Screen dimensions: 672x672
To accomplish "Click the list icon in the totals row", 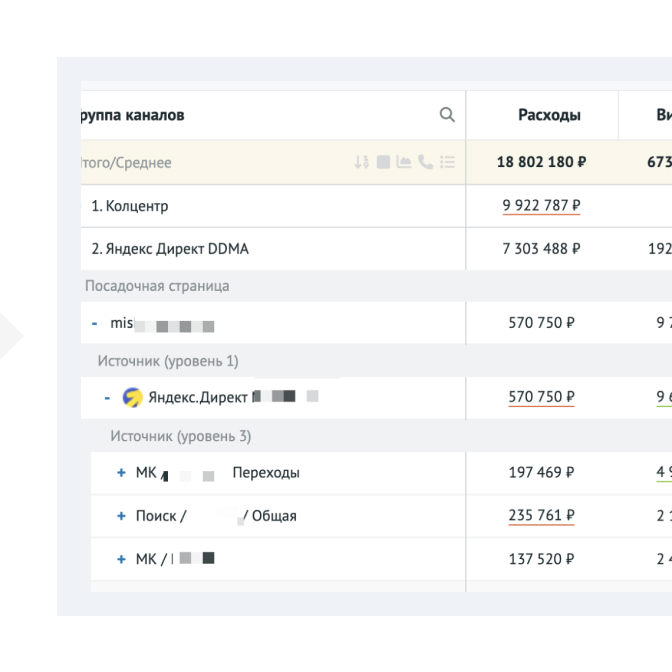I will pos(447,163).
